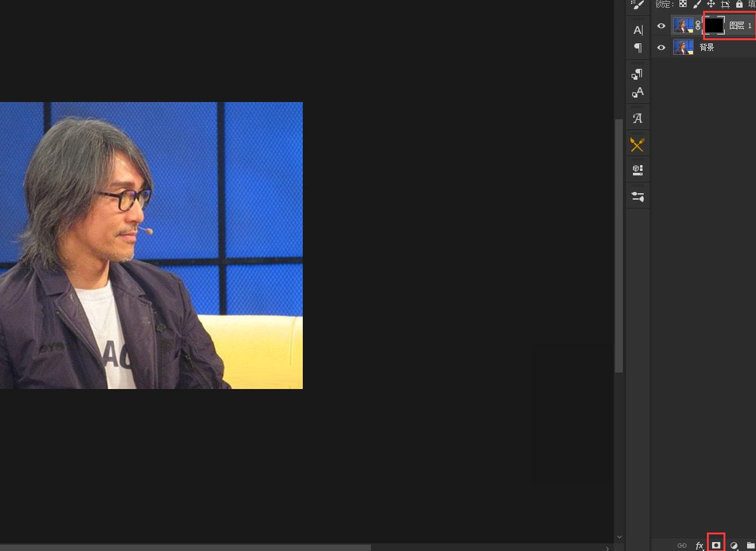Open the adjustment layer menu
The image size is (756, 551).
click(x=734, y=545)
